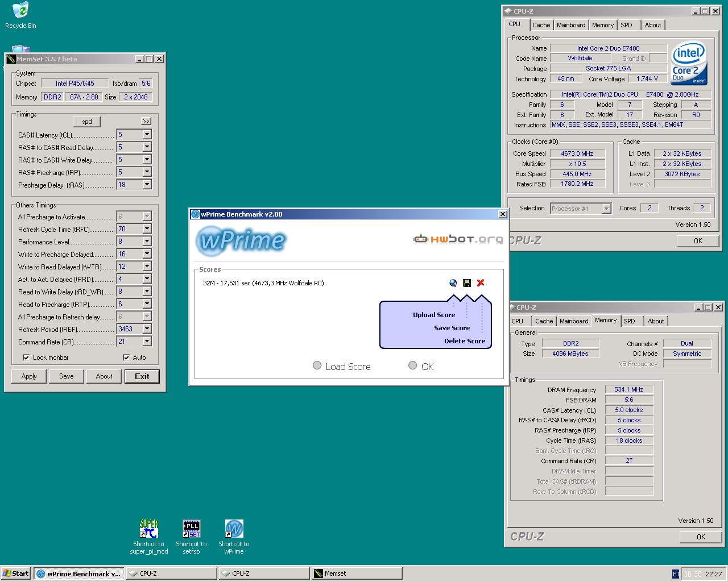Switch to the SPD tab in top CPU-Z
Viewport: 728px width, 582px height.
(x=626, y=25)
